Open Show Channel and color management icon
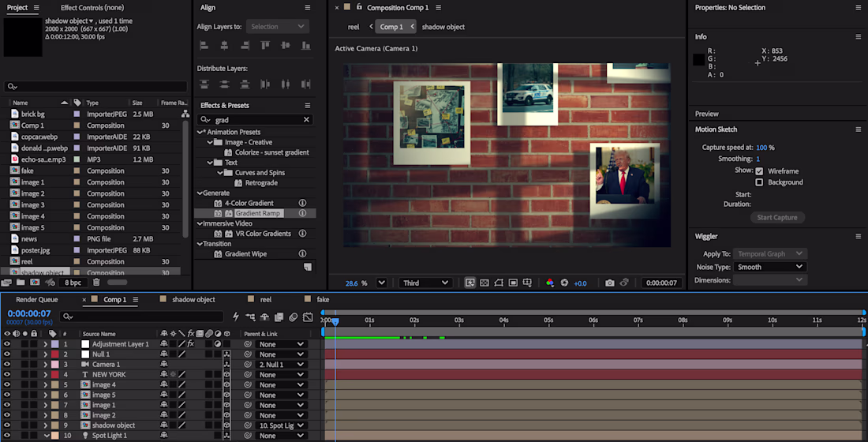 point(550,283)
